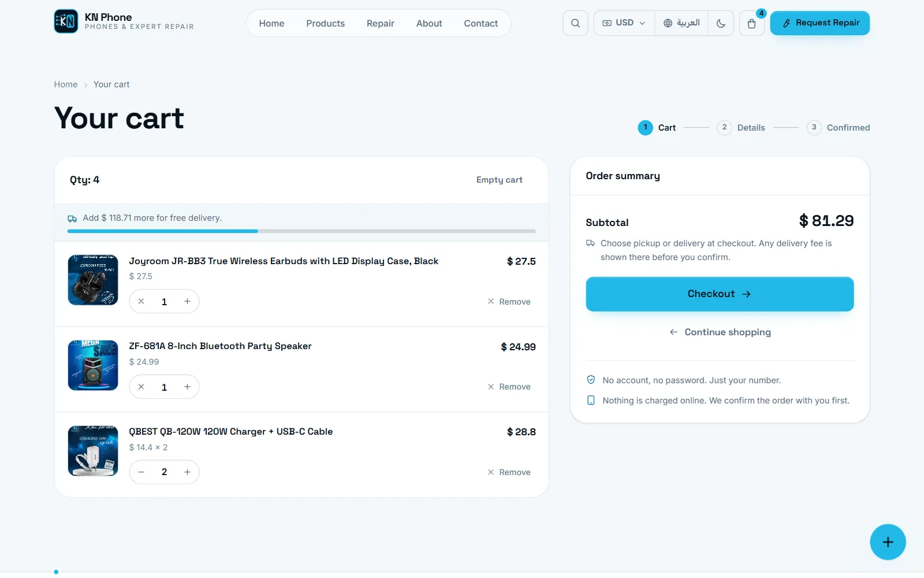Open the USD currency dropdown
Image resolution: width=924 pixels, height=578 pixels.
[x=624, y=23]
